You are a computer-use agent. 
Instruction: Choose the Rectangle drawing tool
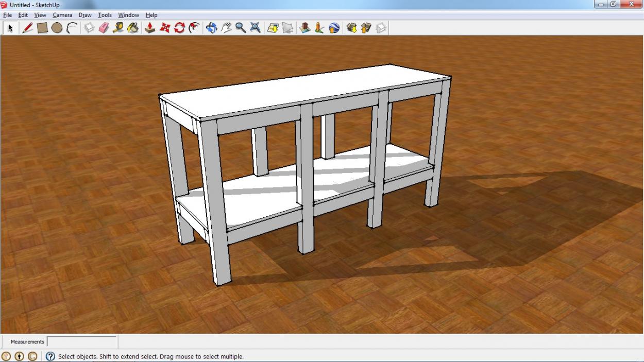(x=42, y=28)
